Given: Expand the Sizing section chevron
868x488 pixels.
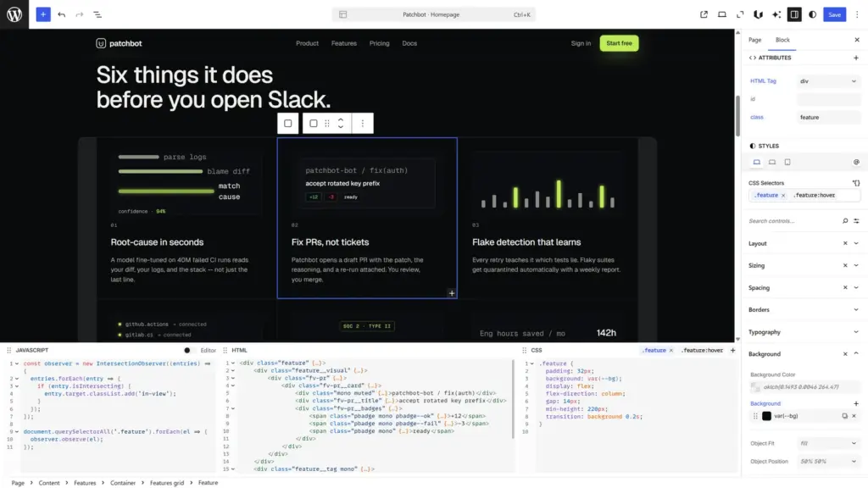Looking at the screenshot, I should [x=856, y=265].
